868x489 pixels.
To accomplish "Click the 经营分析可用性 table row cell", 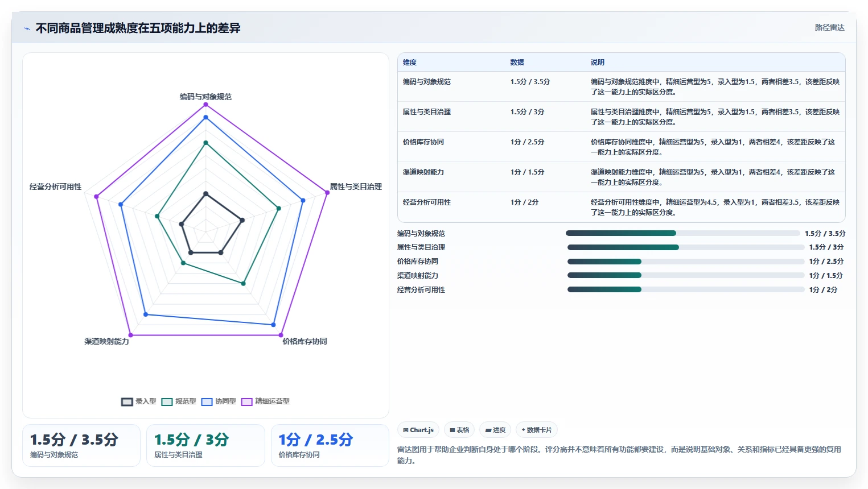I will tap(426, 202).
